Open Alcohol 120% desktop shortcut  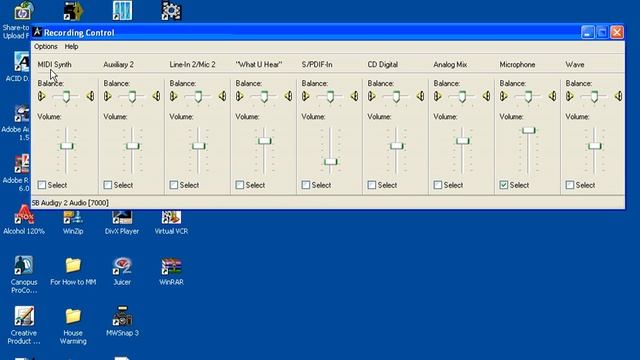(x=24, y=220)
